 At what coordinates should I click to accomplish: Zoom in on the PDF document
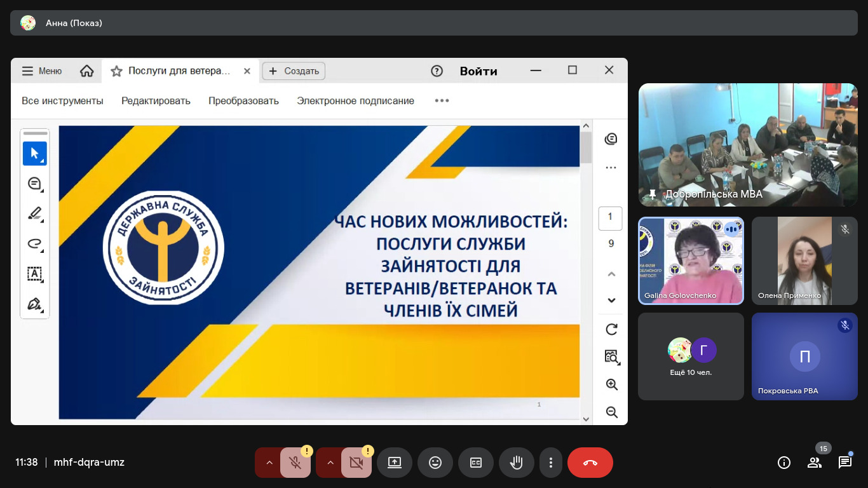pos(611,384)
